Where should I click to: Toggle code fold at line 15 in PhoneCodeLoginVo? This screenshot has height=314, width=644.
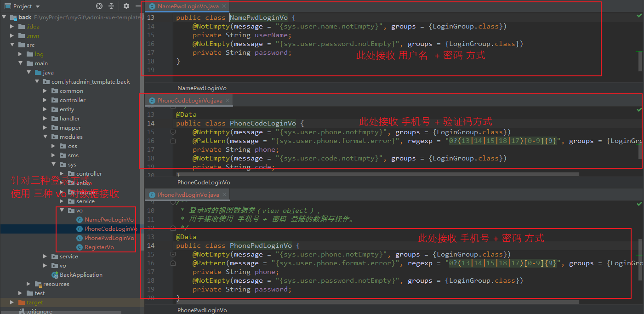pyautogui.click(x=173, y=132)
